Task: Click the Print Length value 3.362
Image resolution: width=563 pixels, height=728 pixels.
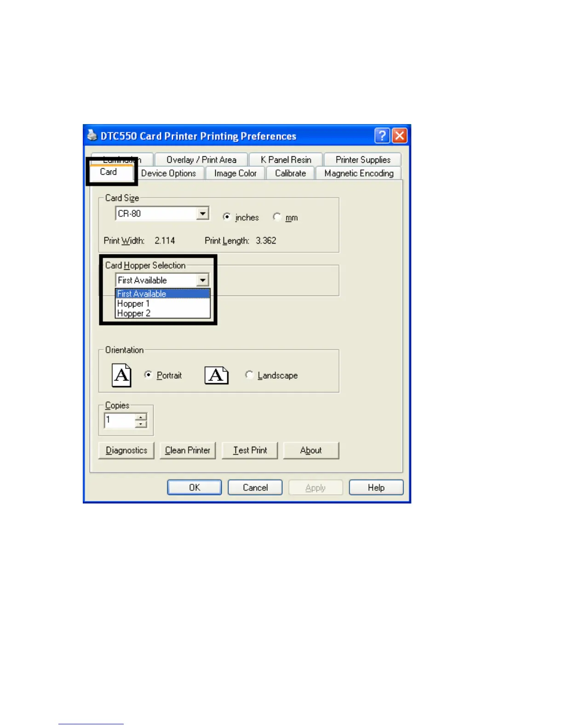Action: [266, 240]
